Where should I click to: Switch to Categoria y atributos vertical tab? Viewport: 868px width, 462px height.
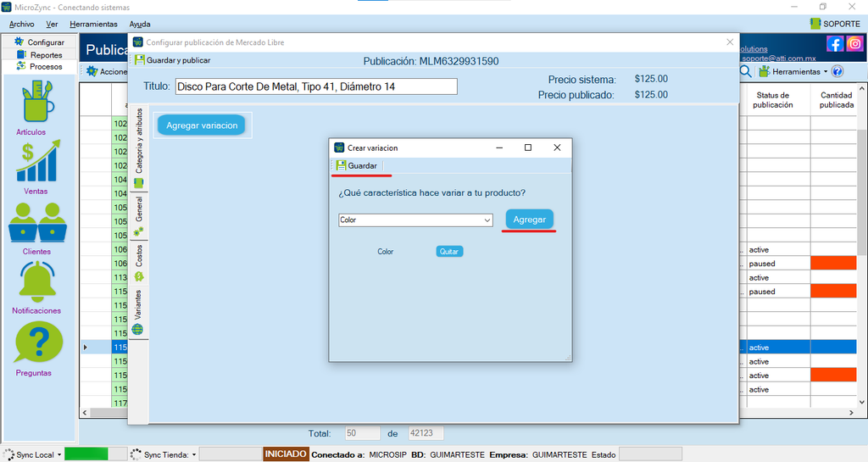pos(139,148)
